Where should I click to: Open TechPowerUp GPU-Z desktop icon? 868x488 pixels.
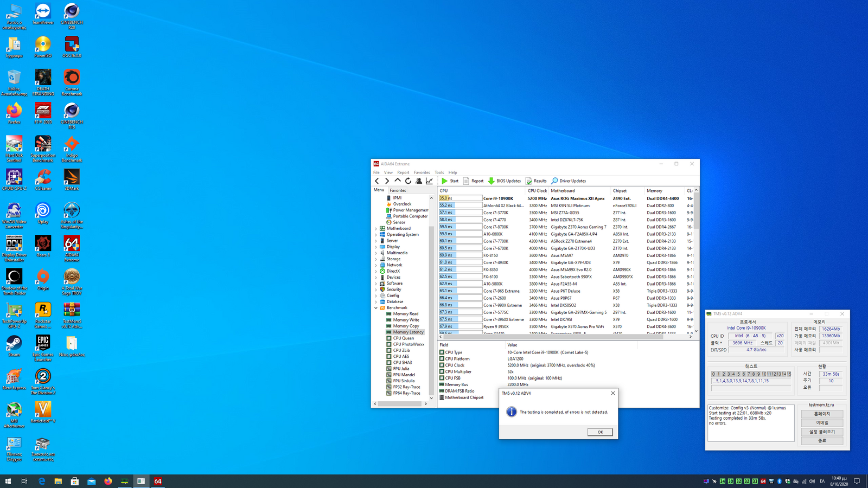point(14,316)
